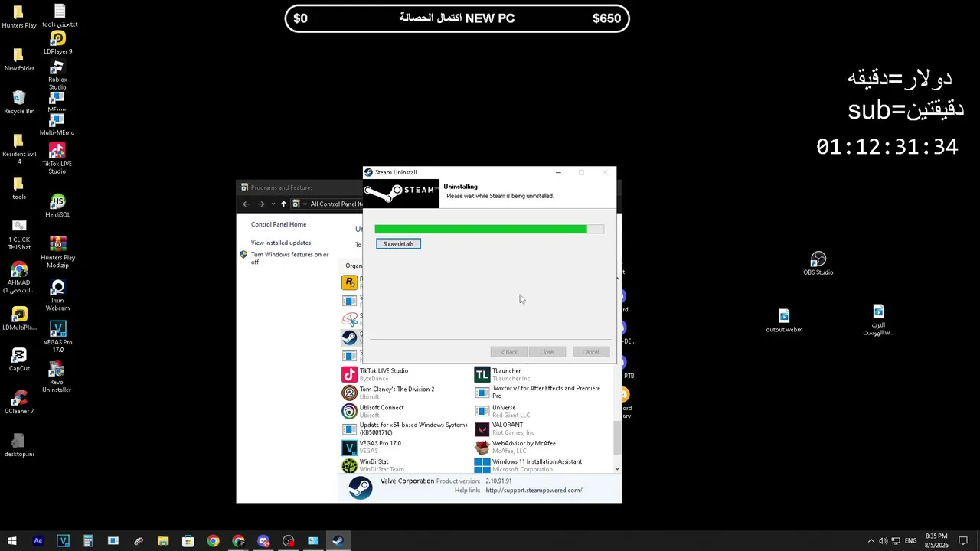Open the notification center icon
This screenshot has height=551, width=980.
coord(964,541)
